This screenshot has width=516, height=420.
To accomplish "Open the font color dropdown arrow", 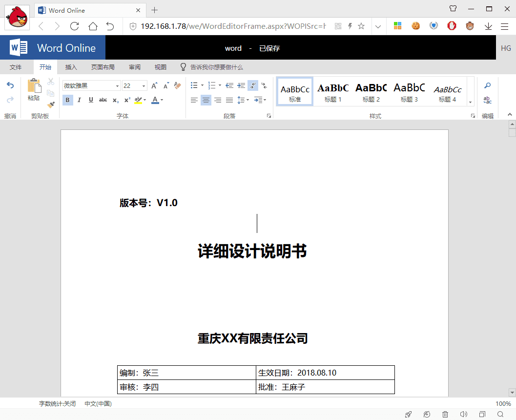I will click(x=162, y=100).
